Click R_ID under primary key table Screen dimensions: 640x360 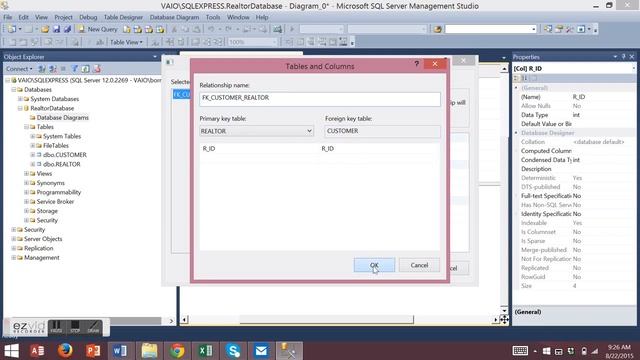click(x=209, y=149)
